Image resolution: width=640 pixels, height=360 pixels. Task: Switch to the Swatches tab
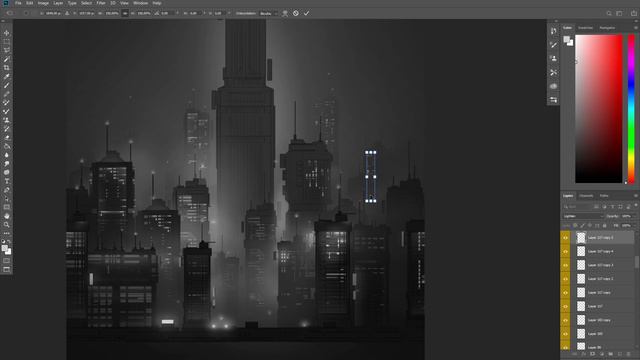click(585, 28)
